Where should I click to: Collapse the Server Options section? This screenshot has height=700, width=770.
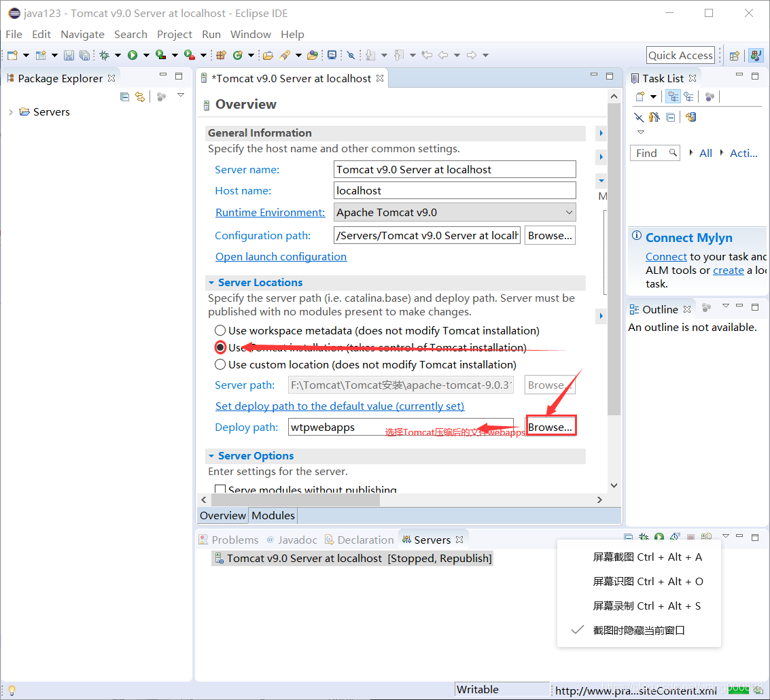tap(211, 456)
